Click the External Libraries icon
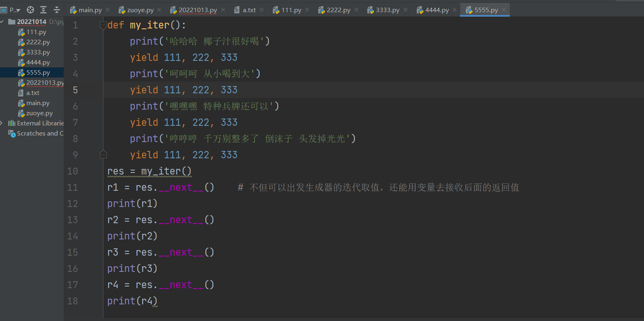 (x=12, y=123)
